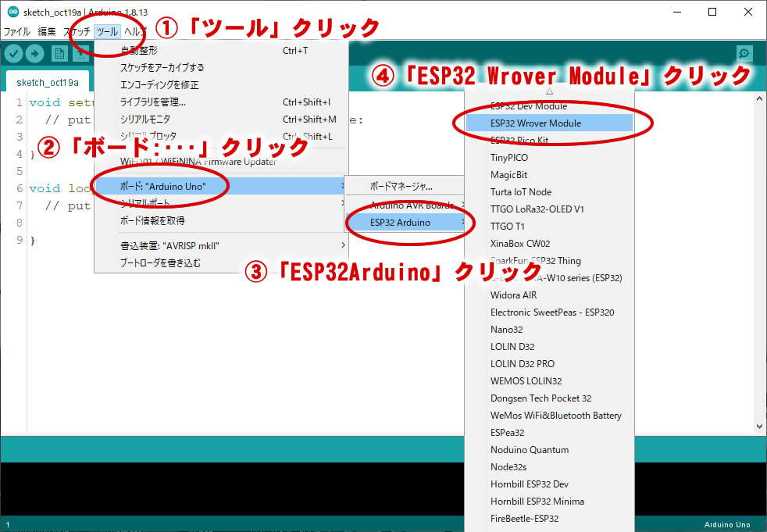Select ESP32 Wrover Module board

click(x=549, y=123)
